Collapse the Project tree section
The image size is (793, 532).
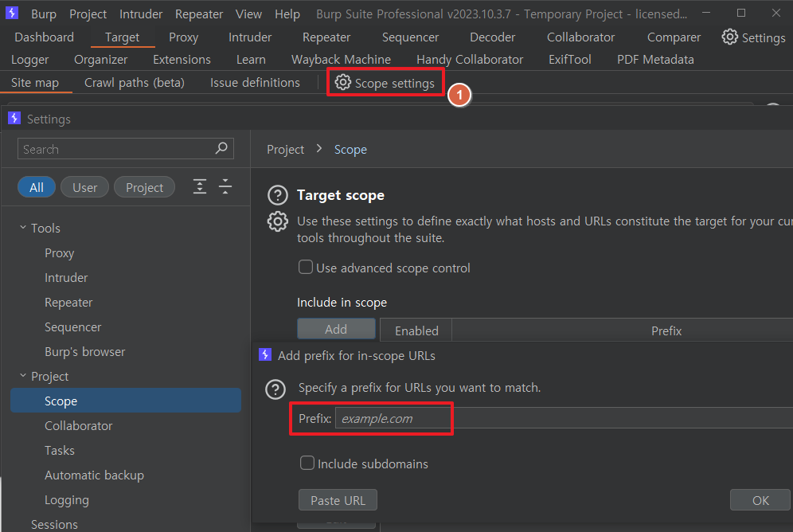(x=23, y=376)
